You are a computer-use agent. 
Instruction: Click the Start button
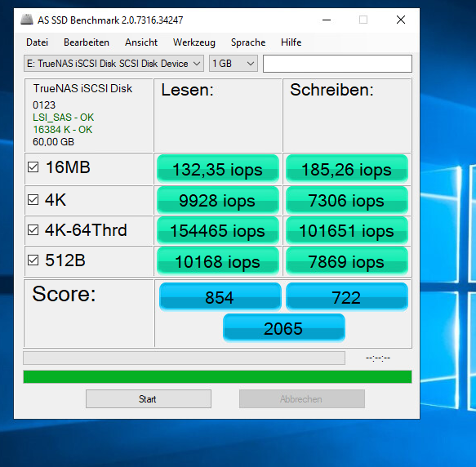(x=149, y=398)
